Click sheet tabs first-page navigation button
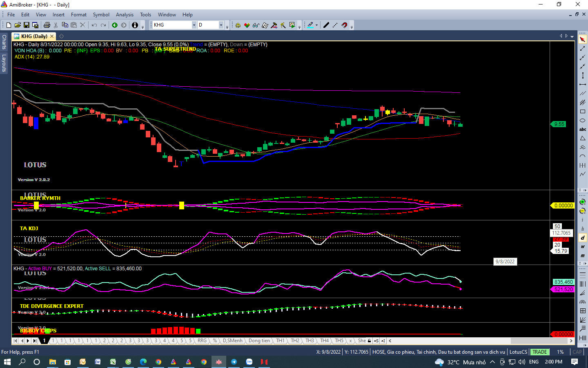Screen dimensions: 588x368 16,341
